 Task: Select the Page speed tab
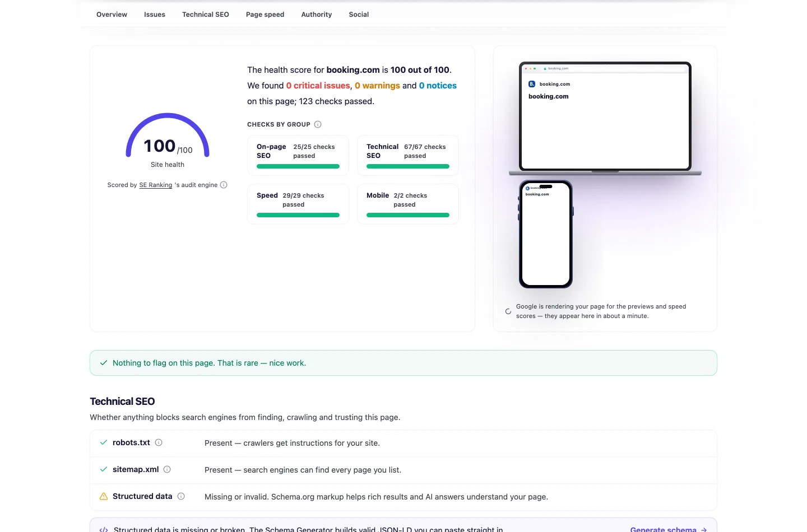[x=265, y=15]
